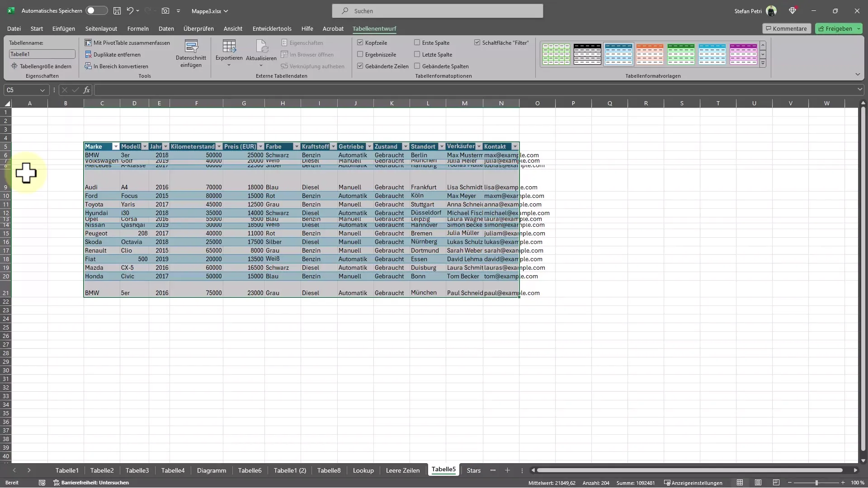868x488 pixels.
Task: Click into the Tabellenname field
Action: [42, 54]
